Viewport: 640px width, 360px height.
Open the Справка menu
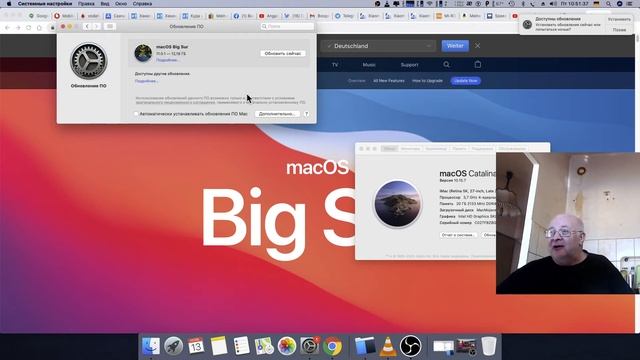tap(142, 4)
